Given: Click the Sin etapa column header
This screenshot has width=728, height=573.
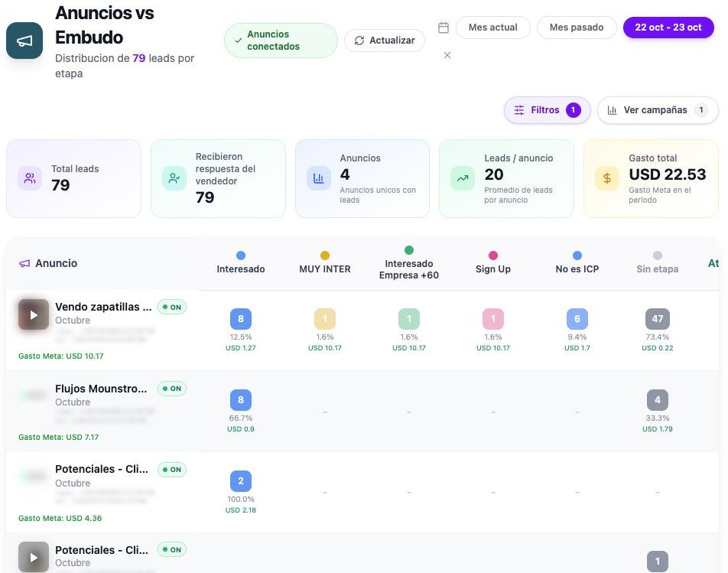Looking at the screenshot, I should click(x=658, y=269).
